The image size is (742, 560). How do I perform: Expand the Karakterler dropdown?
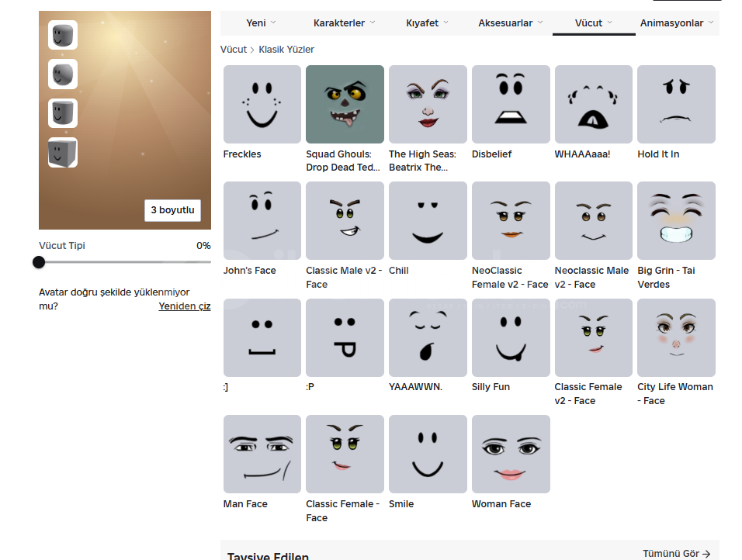coord(344,23)
